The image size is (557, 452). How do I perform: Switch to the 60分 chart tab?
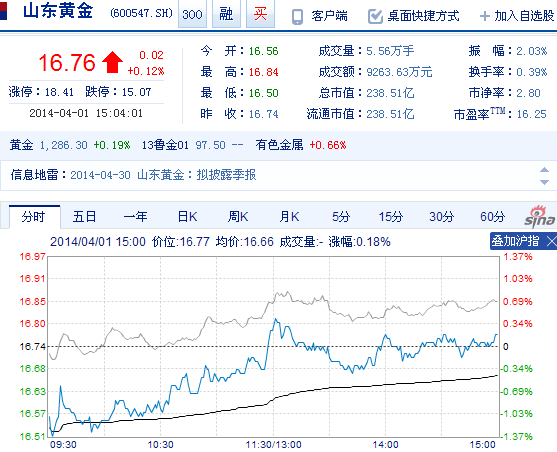pyautogui.click(x=492, y=216)
